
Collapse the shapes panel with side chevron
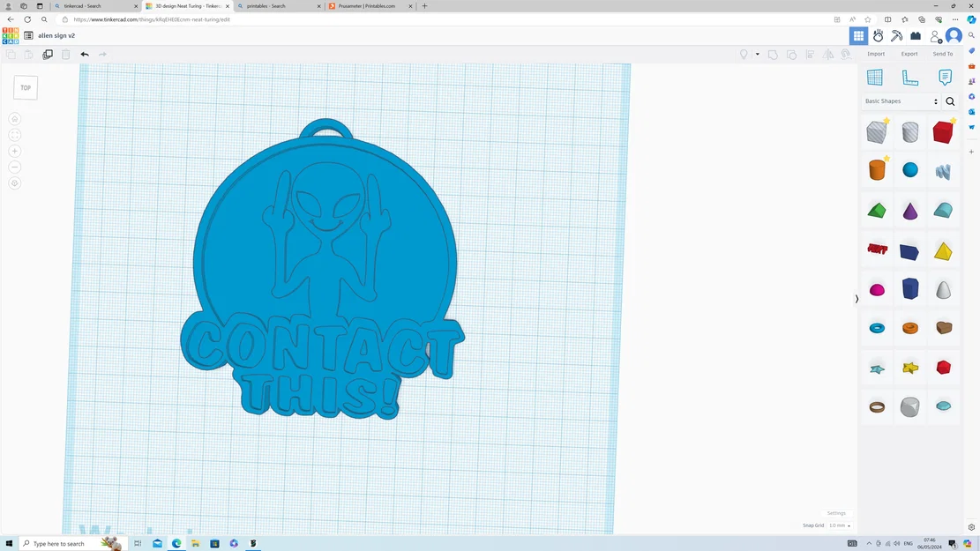click(857, 299)
